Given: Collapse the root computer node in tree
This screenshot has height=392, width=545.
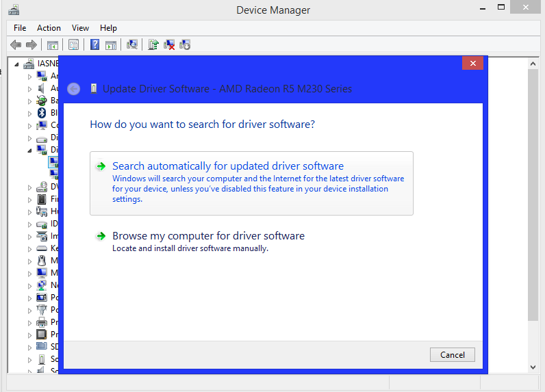Looking at the screenshot, I should [17, 64].
